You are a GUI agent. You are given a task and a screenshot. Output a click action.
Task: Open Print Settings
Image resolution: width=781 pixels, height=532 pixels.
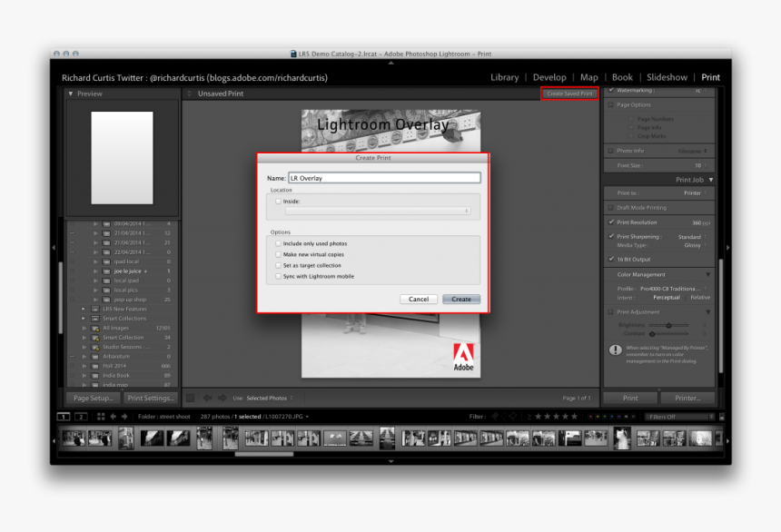coord(151,398)
